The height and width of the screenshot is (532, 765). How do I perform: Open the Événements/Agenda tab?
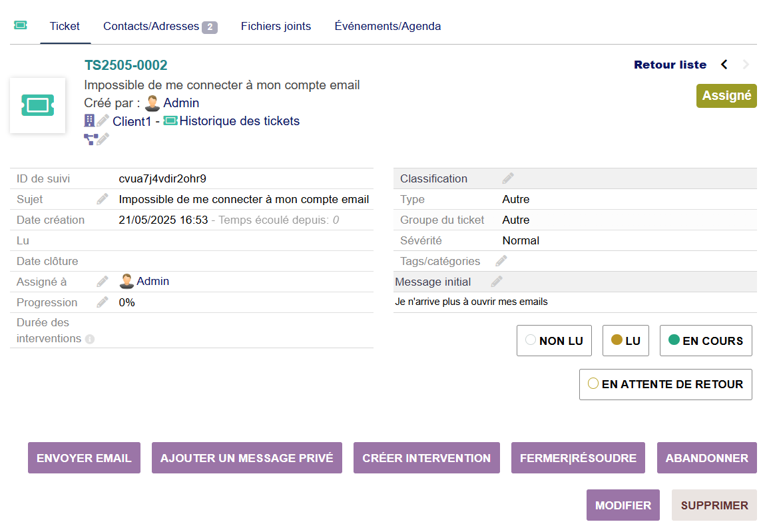coord(387,27)
